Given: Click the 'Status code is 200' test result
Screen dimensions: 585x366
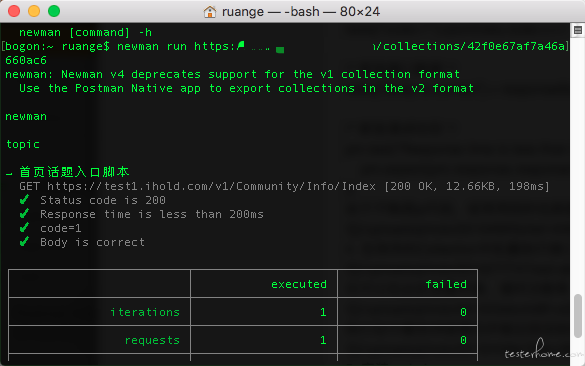Looking at the screenshot, I should 103,200.
